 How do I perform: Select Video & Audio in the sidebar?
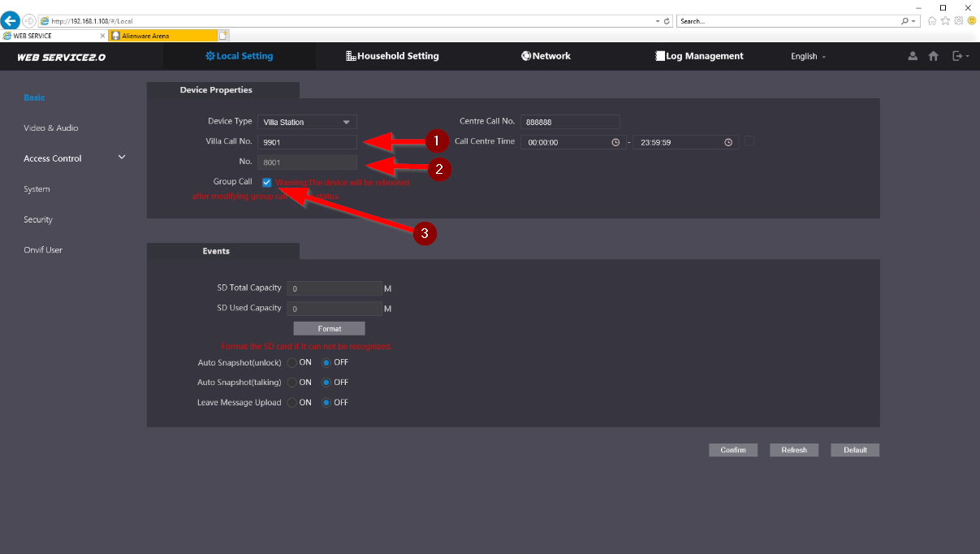click(51, 128)
